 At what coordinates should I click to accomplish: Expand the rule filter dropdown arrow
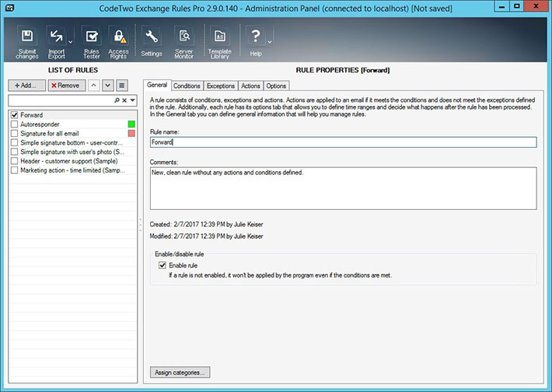click(x=132, y=100)
